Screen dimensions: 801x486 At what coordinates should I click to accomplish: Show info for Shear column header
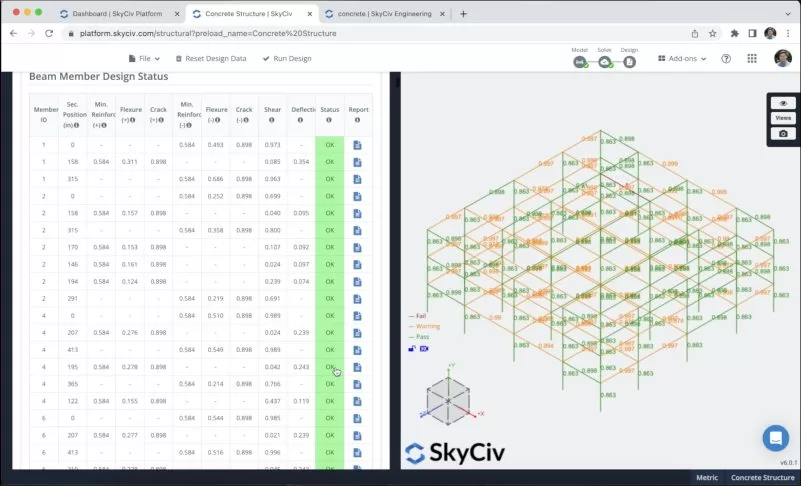[272, 120]
